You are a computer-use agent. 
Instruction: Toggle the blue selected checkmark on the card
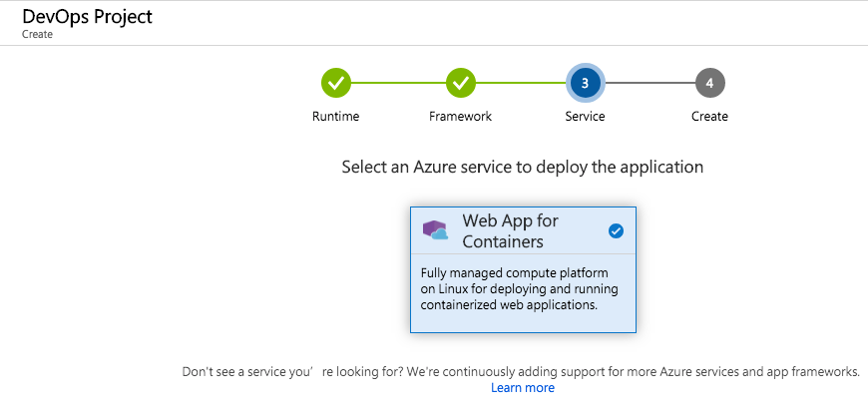(x=616, y=231)
